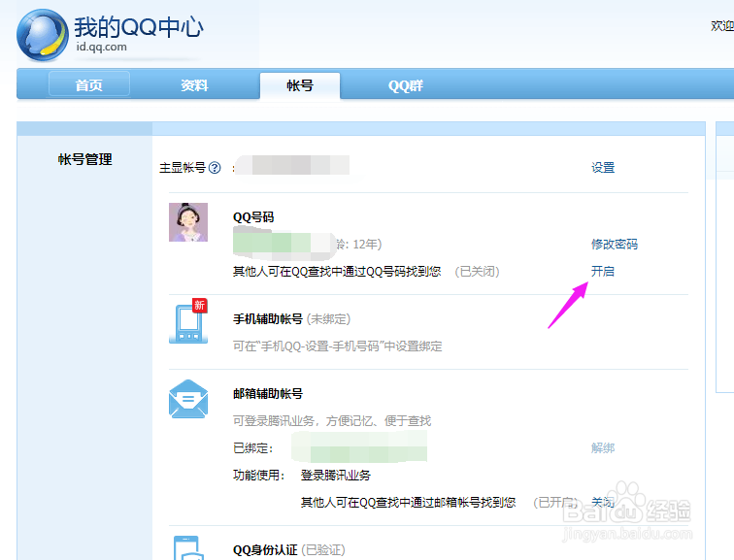Viewport: 734px width, 560px height.
Task: Click the (已关闭) status text
Action: point(477,272)
